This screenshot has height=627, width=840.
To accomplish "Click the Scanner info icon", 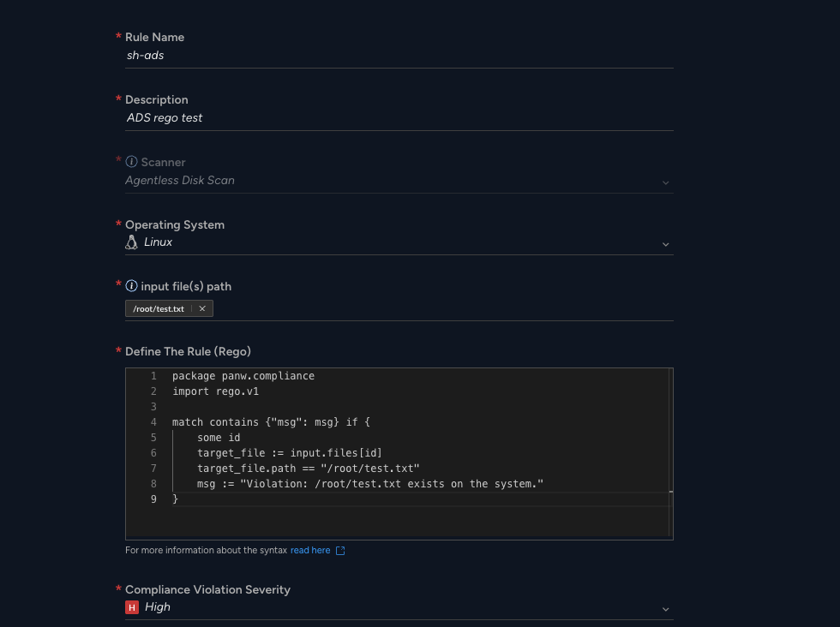I will (131, 162).
